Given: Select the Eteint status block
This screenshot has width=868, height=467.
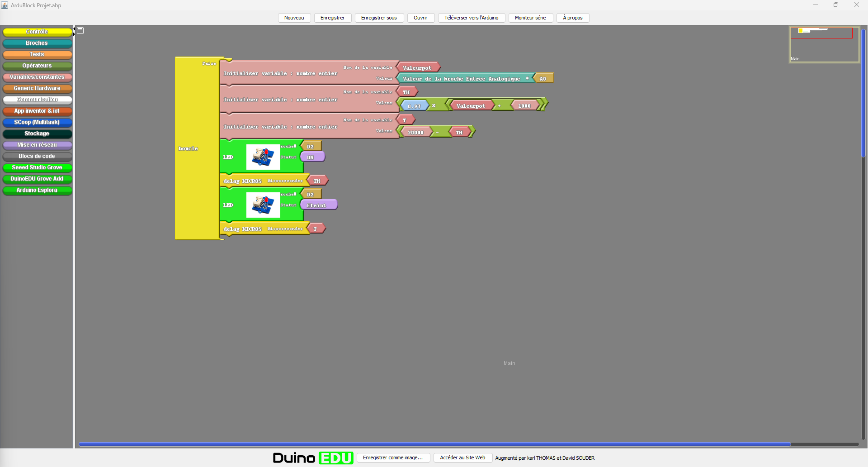Looking at the screenshot, I should point(318,205).
